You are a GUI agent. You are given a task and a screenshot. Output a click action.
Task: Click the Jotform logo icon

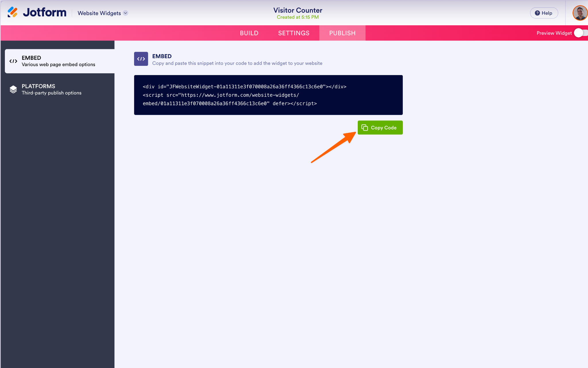pyautogui.click(x=12, y=12)
